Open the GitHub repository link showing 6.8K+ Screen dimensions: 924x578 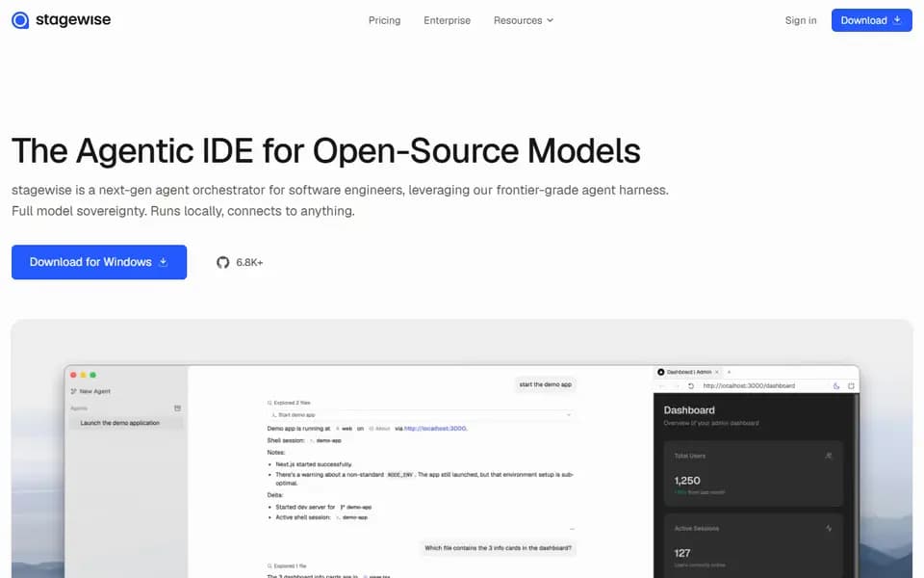240,262
